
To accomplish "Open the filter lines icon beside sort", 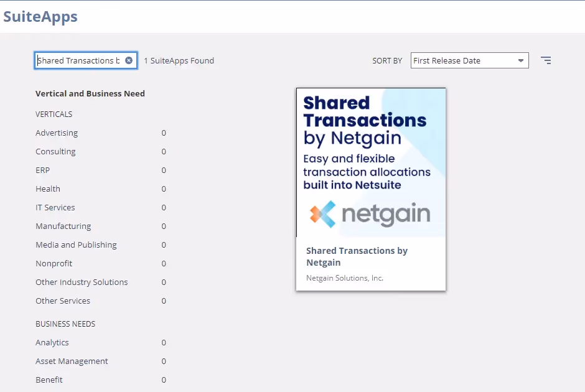I will 546,60.
